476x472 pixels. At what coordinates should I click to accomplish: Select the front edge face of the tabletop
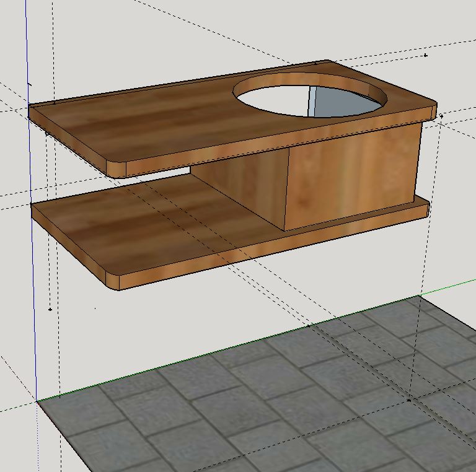point(273,142)
